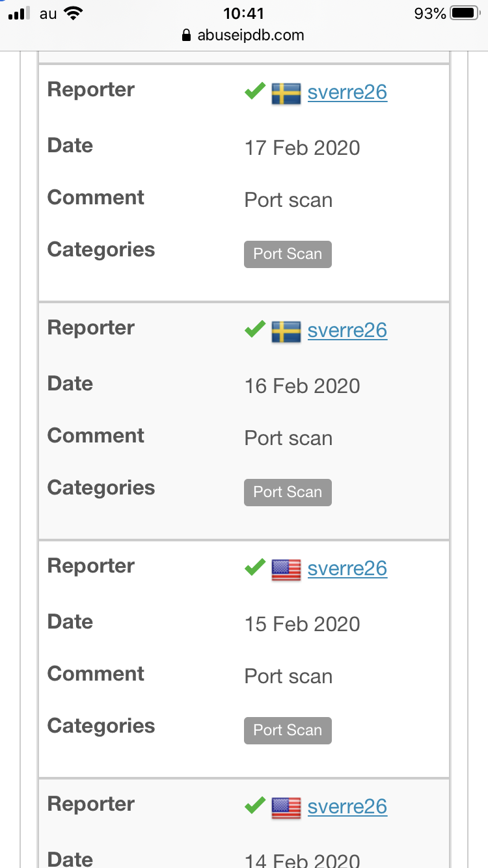Open sverre26 profile from the 17 Feb report
Screen dimensions: 488x868
coord(347,92)
